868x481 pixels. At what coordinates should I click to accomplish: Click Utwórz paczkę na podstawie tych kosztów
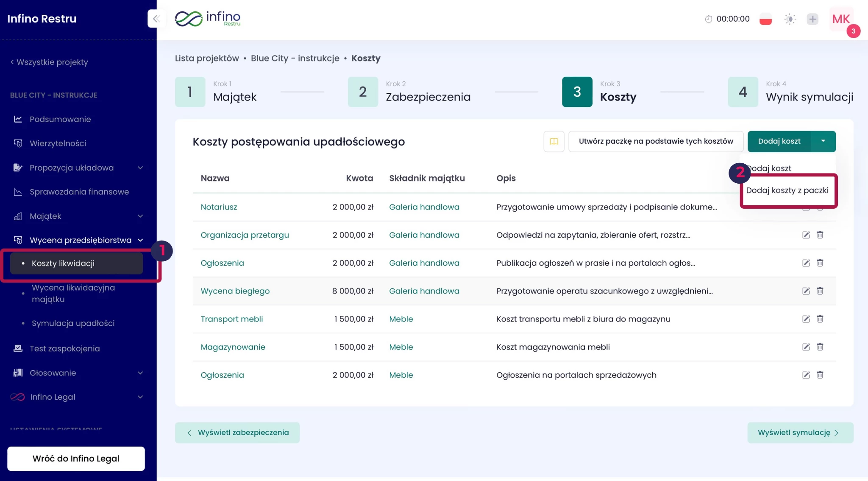pos(655,141)
